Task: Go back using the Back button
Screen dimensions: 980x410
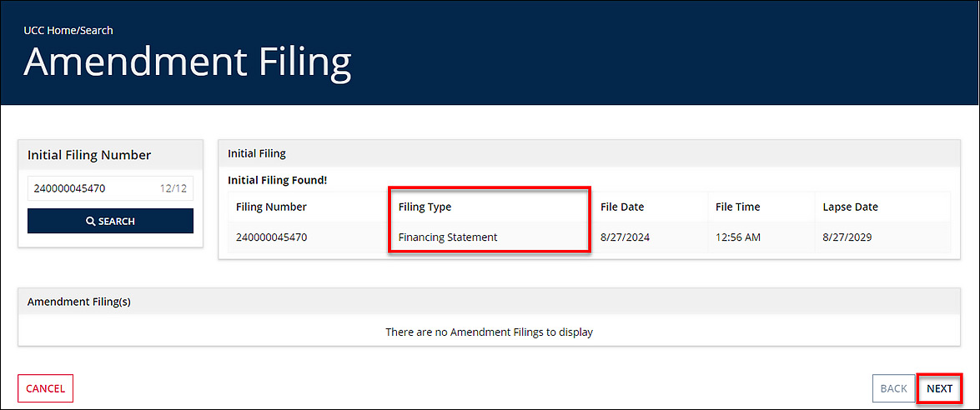Action: point(893,388)
